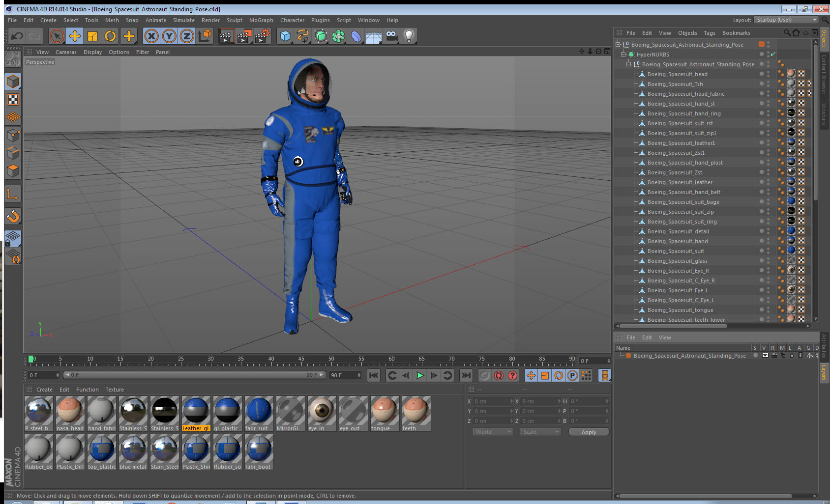This screenshot has height=504, width=830.
Task: Switch to Texture mode icon
Action: pyautogui.click(x=13, y=99)
